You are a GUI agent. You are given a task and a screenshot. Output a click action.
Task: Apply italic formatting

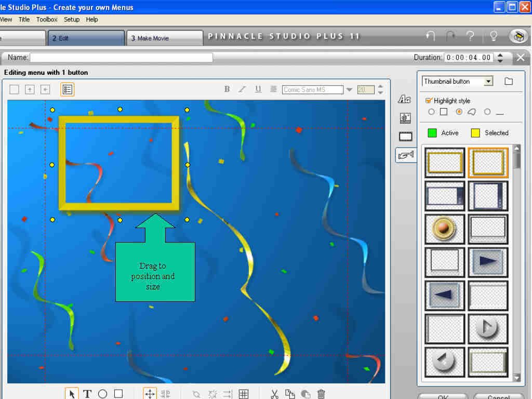[242, 89]
